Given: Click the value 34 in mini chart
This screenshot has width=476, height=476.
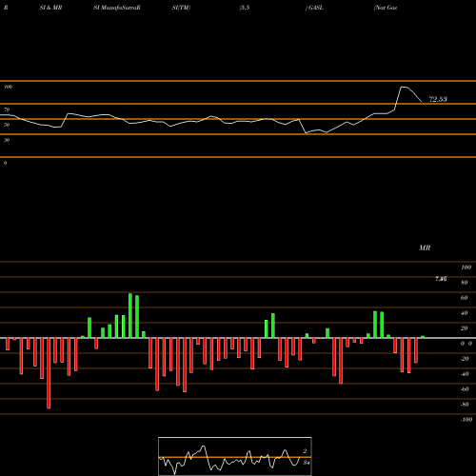Looking at the screenshot, I should pos(306,463).
